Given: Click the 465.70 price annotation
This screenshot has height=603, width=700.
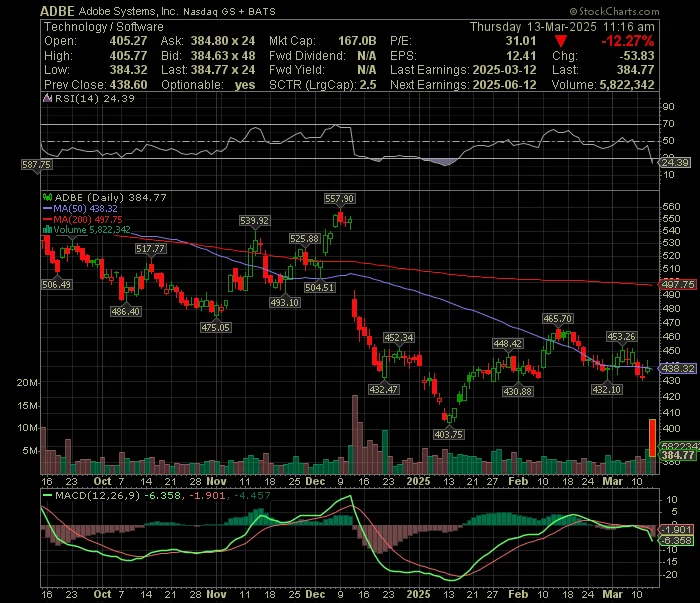Looking at the screenshot, I should coord(558,318).
